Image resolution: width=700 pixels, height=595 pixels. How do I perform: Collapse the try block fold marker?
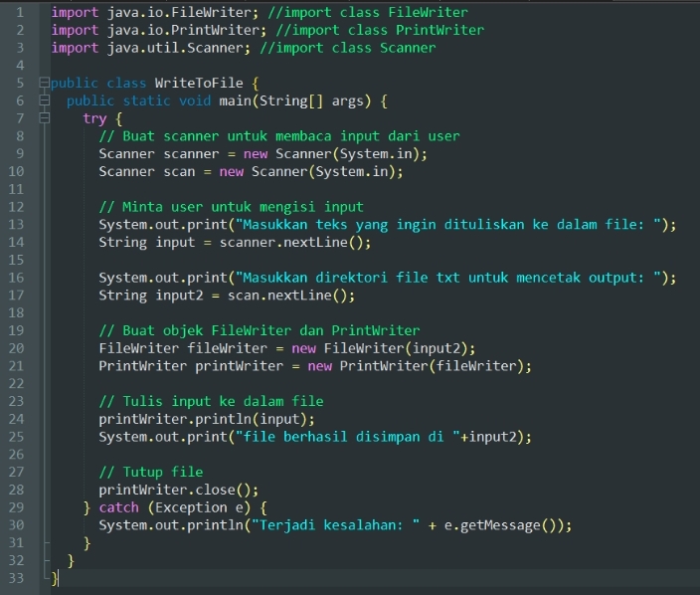point(43,118)
